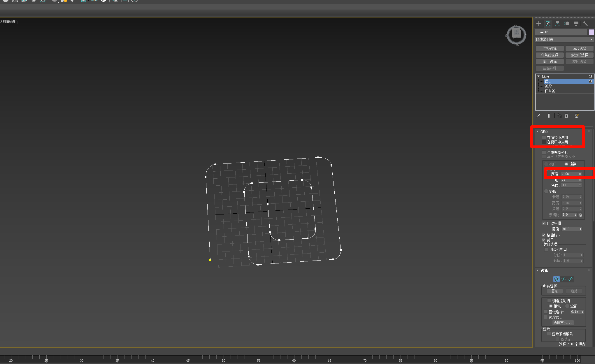Open the Display panel tab
The height and width of the screenshot is (364, 595).
coord(576,24)
